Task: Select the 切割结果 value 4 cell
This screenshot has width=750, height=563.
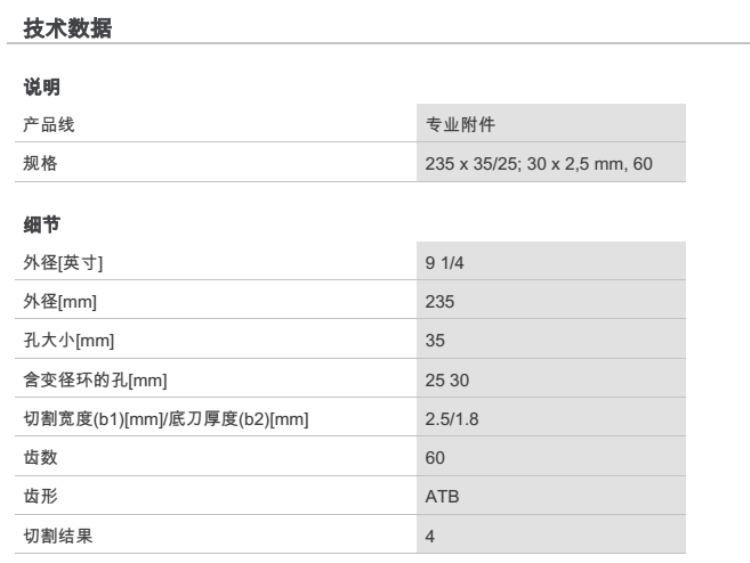Action: click(x=430, y=537)
